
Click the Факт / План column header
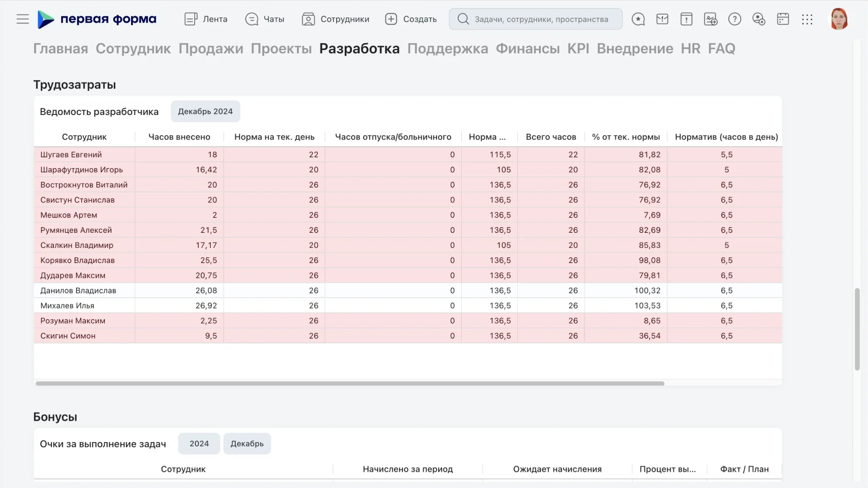tap(744, 469)
